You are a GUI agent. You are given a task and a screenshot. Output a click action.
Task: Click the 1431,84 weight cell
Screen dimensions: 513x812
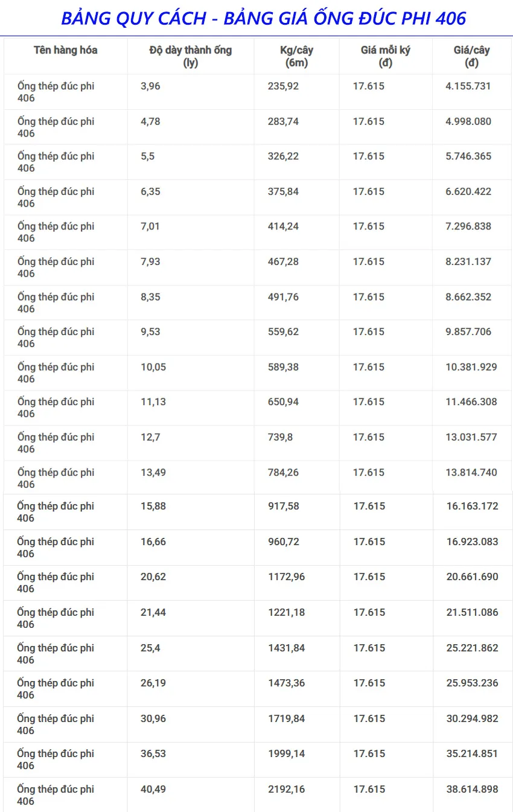point(287,648)
